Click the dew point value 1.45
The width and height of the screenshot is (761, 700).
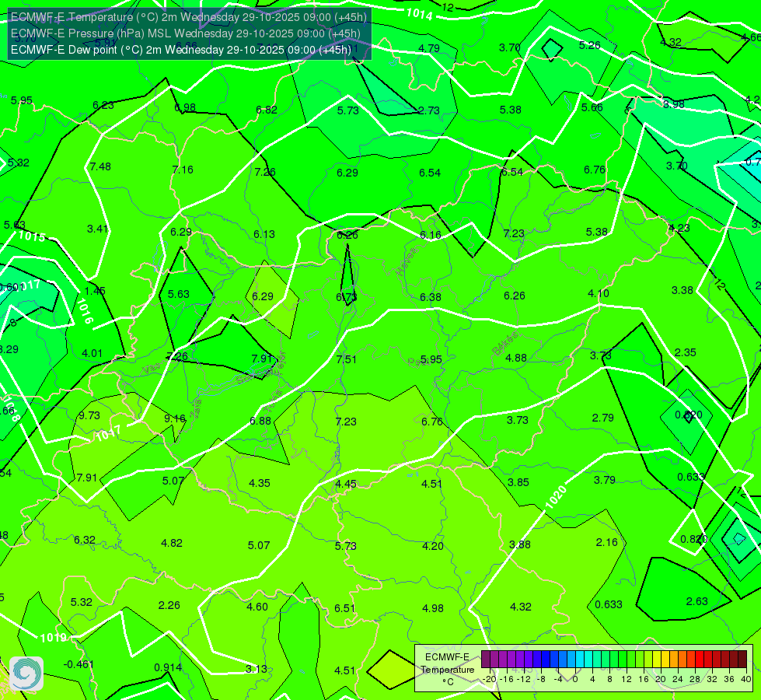[x=95, y=290]
